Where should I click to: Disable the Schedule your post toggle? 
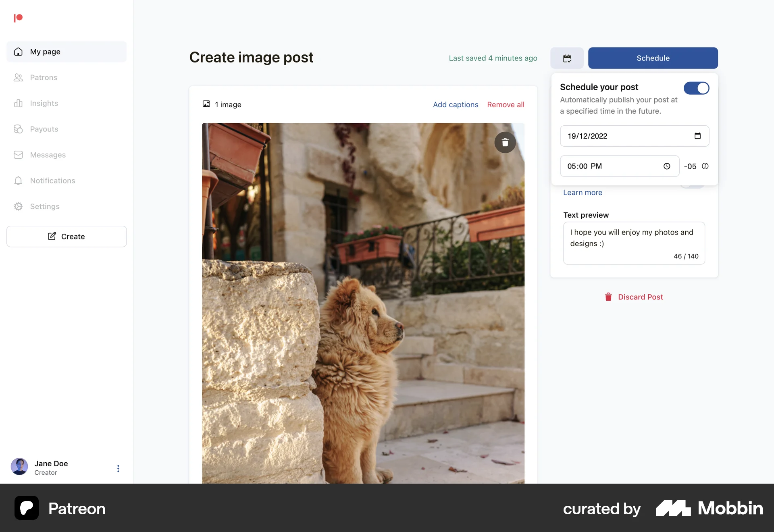[x=696, y=88]
